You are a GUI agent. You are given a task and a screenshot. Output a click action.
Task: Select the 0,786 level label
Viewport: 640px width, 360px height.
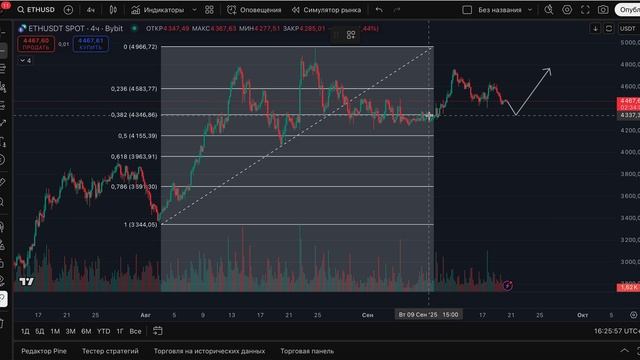tap(134, 187)
